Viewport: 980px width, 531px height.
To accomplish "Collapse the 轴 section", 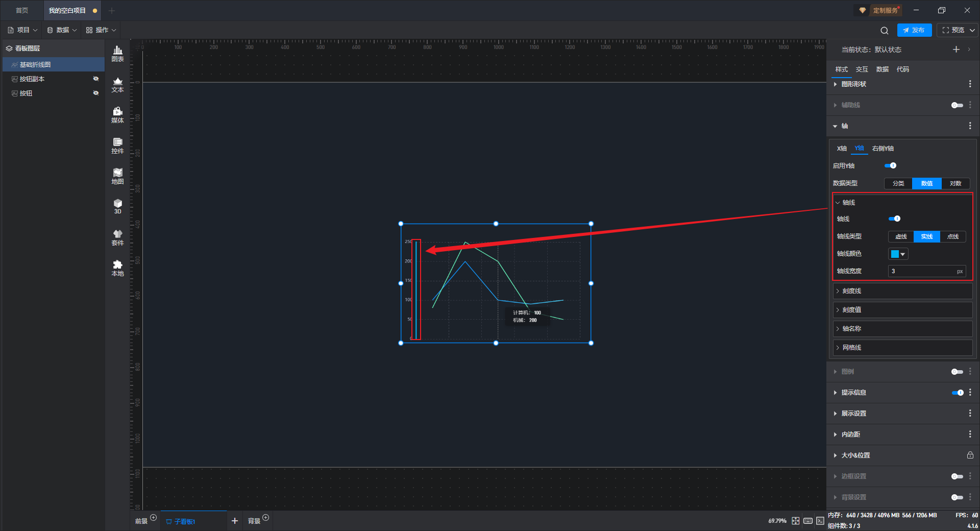I will point(835,126).
